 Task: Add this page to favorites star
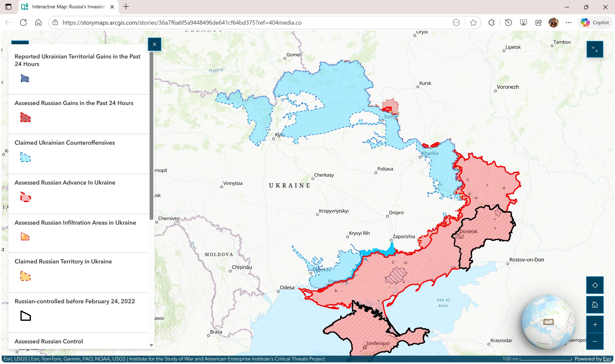[473, 23]
